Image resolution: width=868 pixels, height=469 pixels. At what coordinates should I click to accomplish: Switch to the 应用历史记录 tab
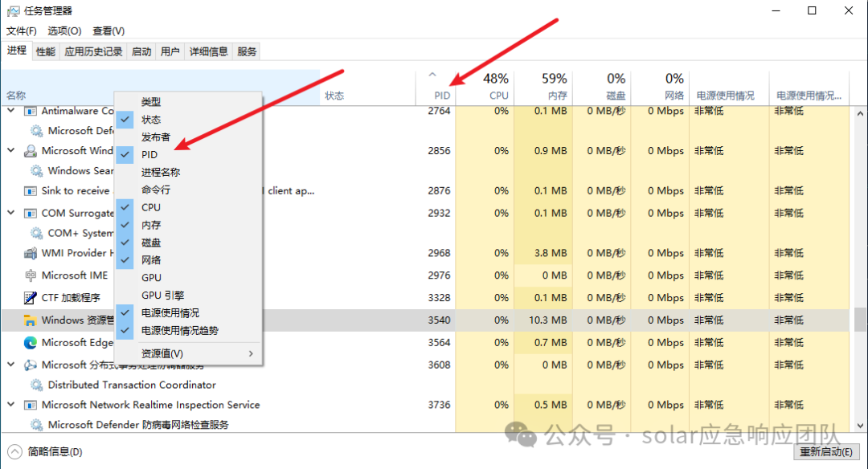coord(93,52)
